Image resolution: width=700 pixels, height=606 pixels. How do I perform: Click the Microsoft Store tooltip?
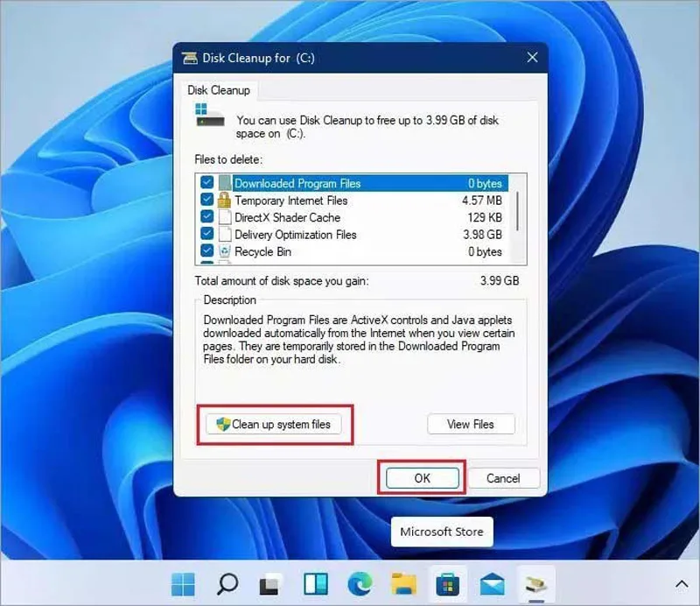442,532
